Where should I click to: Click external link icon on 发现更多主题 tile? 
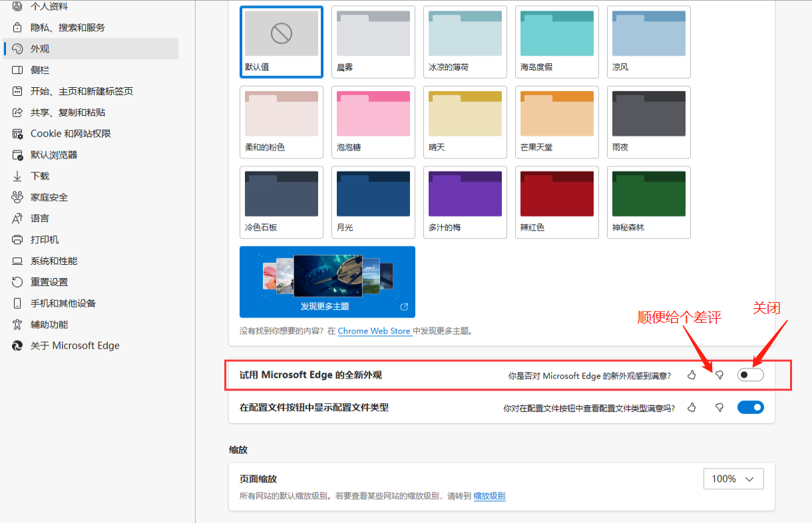coord(404,307)
